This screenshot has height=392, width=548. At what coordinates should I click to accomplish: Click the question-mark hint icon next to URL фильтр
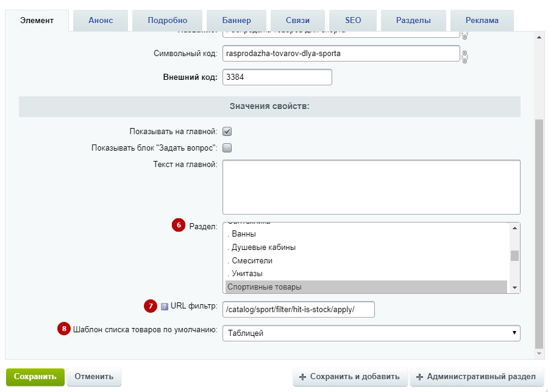click(x=164, y=307)
